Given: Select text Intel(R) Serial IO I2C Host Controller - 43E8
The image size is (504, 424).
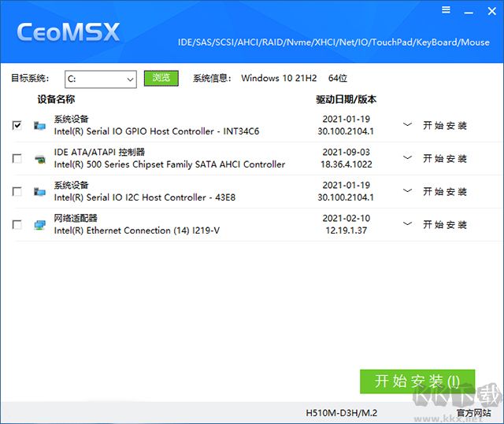Looking at the screenshot, I should 145,197.
